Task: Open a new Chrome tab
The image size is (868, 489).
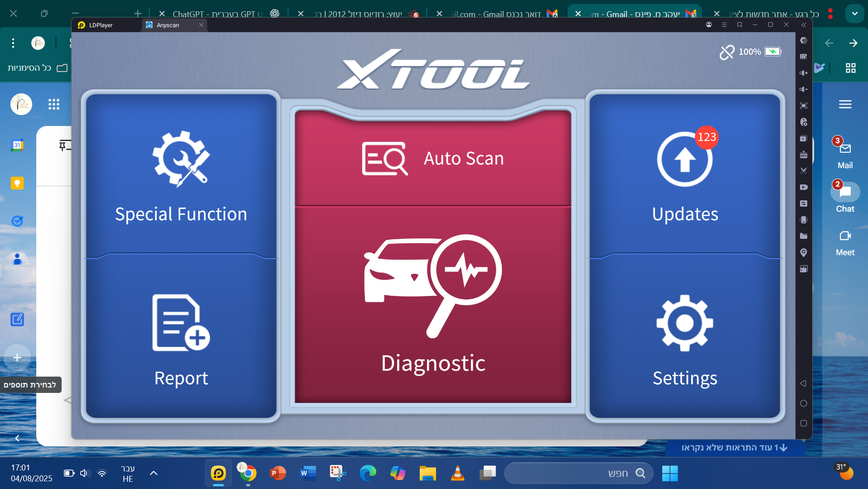Action: [138, 14]
